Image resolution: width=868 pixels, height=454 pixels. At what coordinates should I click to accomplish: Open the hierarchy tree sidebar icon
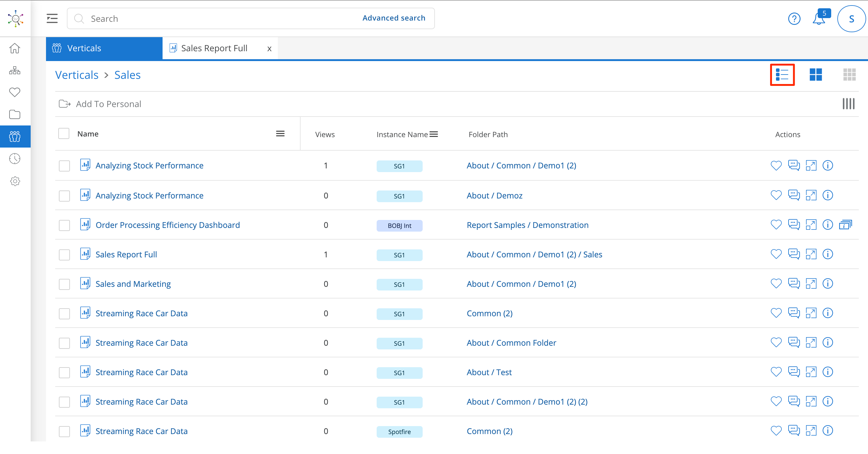coord(15,71)
